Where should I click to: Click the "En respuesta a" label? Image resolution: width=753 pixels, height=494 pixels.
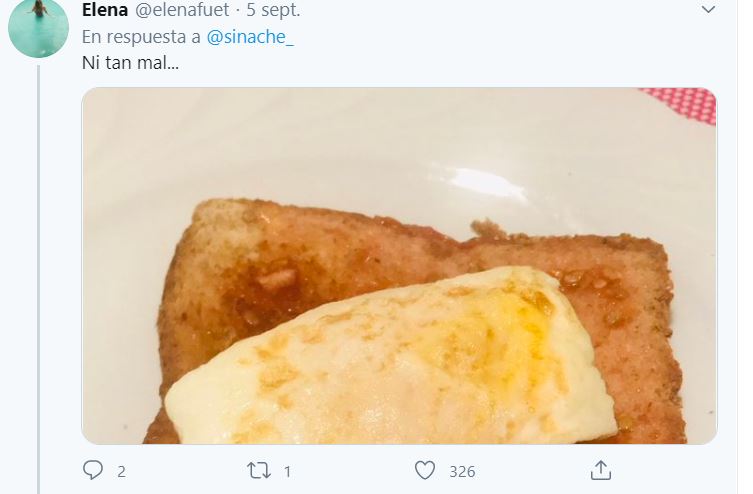[141, 37]
